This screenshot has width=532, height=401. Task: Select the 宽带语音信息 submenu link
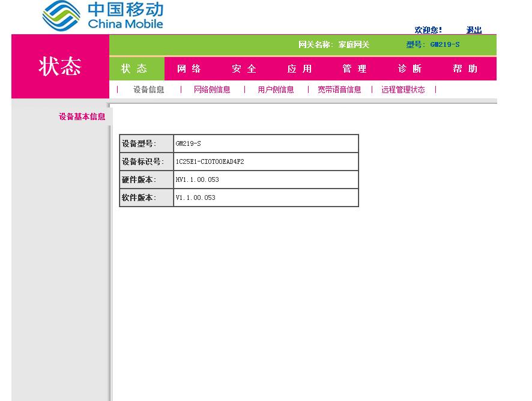coord(339,89)
